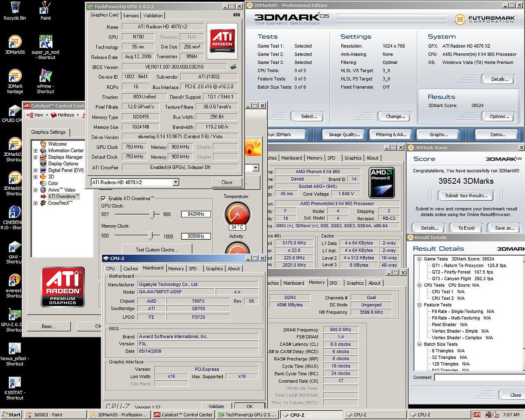This screenshot has height=420, width=525.
Task: Collapse the Feature Tests node in Result Details
Action: (x=420, y=305)
